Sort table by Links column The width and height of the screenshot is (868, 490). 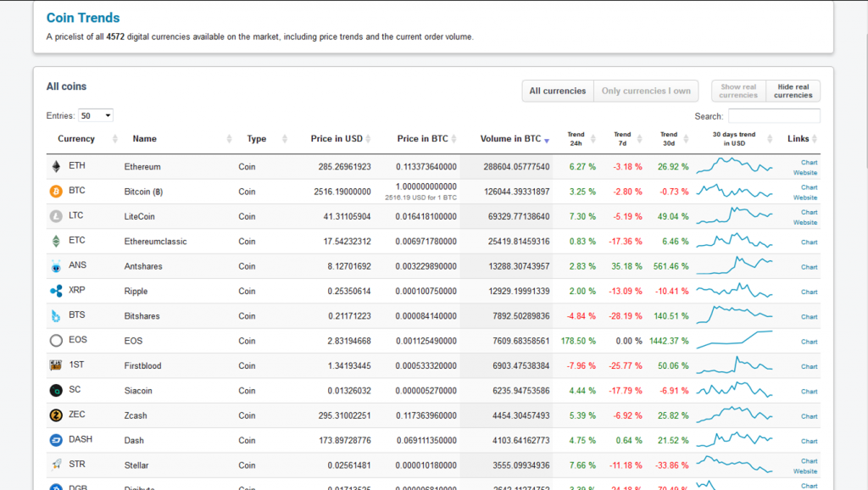[798, 139]
